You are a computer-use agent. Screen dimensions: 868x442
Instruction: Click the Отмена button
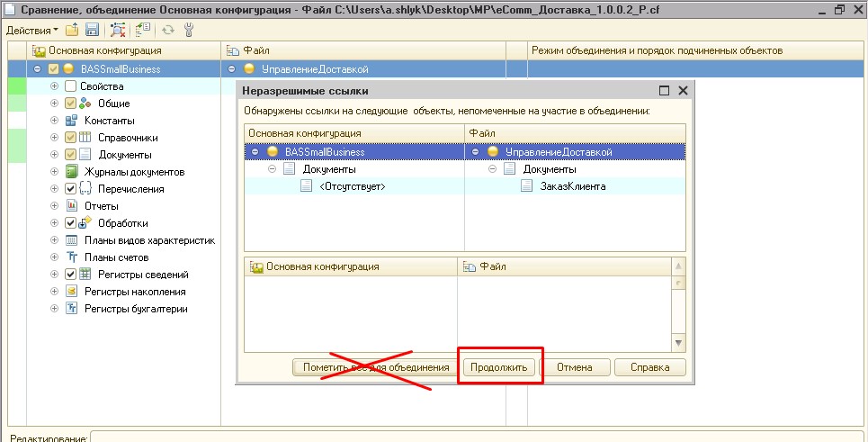click(x=574, y=367)
